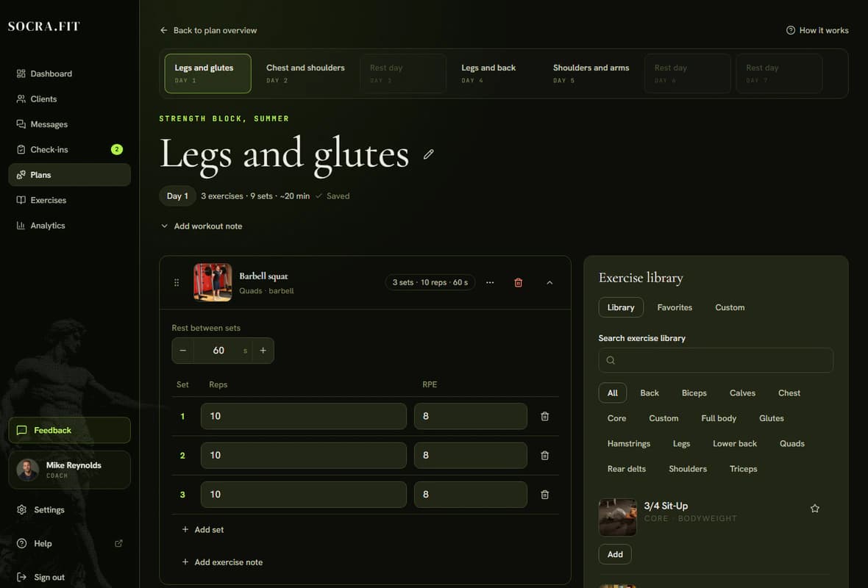868x588 pixels.
Task: View the Analytics page
Action: 69,226
